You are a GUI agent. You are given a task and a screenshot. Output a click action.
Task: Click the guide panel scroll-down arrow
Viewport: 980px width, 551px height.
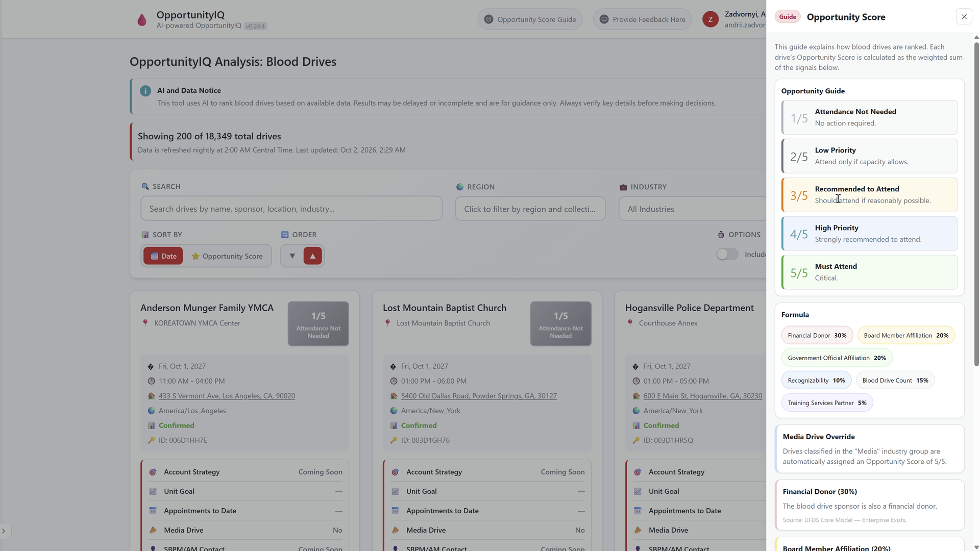click(x=976, y=547)
